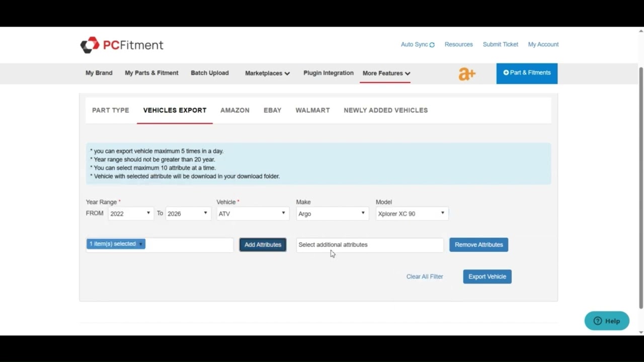Viewport: 644px width, 362px height.
Task: Click the Auto Sync refresh icon
Action: click(x=432, y=45)
